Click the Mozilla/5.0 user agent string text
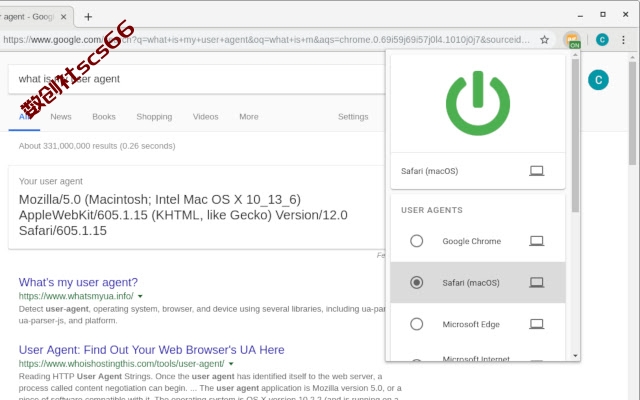This screenshot has width=640, height=400. click(x=183, y=215)
